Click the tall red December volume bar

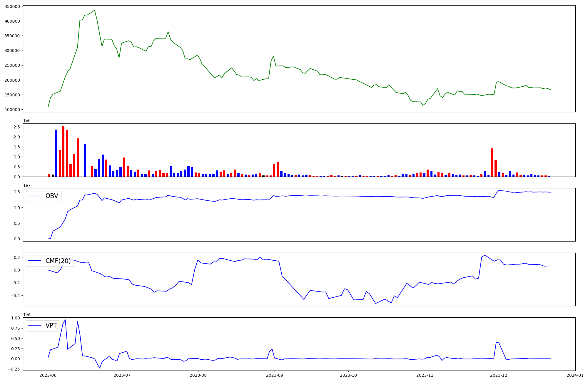pos(492,162)
